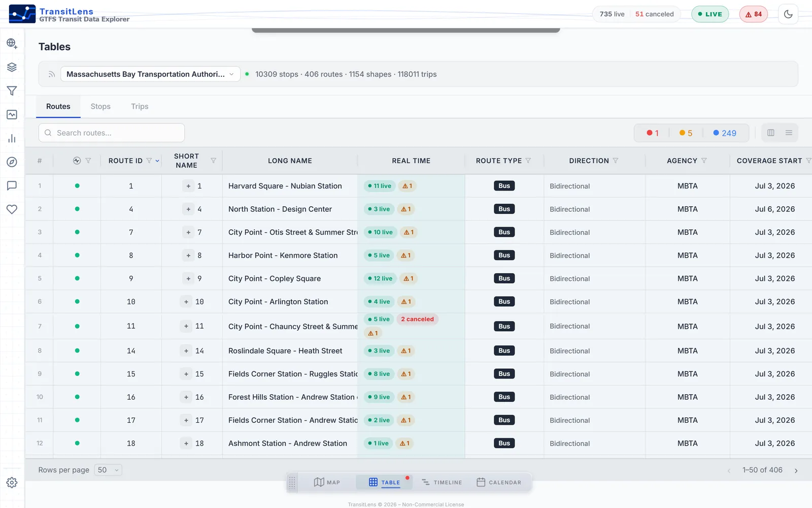The width and height of the screenshot is (812, 508).
Task: Open the globe add-feed sidebar icon
Action: click(12, 43)
